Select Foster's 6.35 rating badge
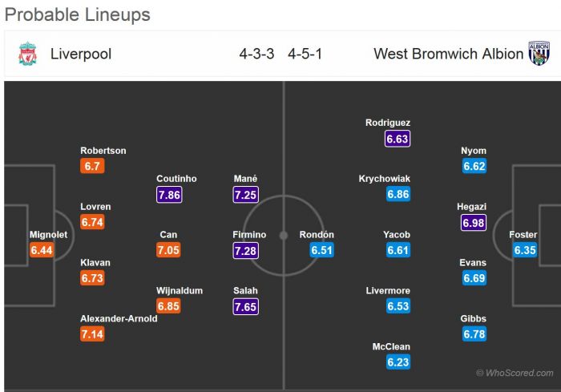Viewport: 561px width, 392px height. pos(525,250)
